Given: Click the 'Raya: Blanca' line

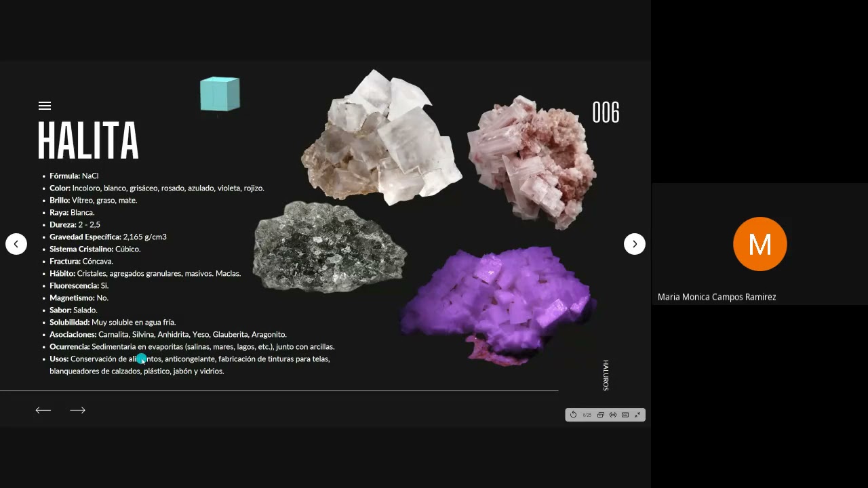Looking at the screenshot, I should 72,212.
